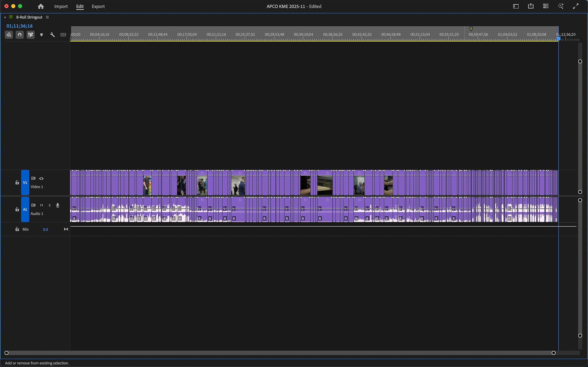Open the sequence menu on B-Roll Stringout tab
Viewport: 588px width, 367px height.
tap(47, 17)
